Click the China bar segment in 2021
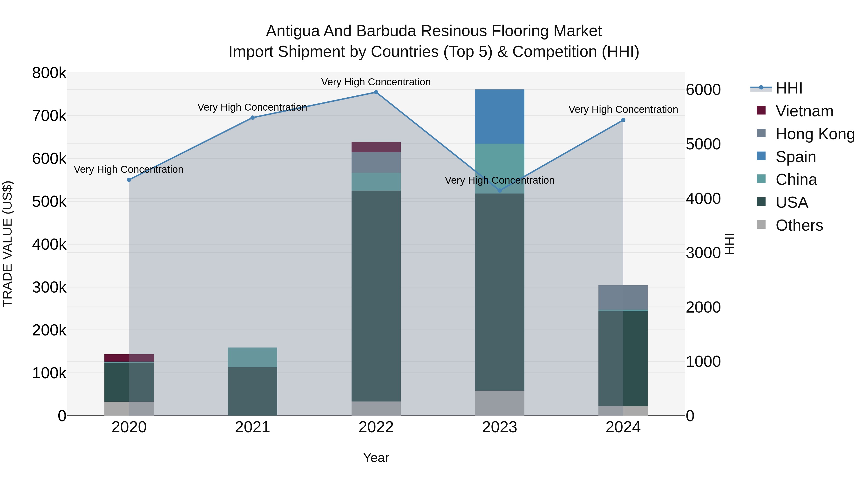868x488 pixels. pyautogui.click(x=252, y=357)
